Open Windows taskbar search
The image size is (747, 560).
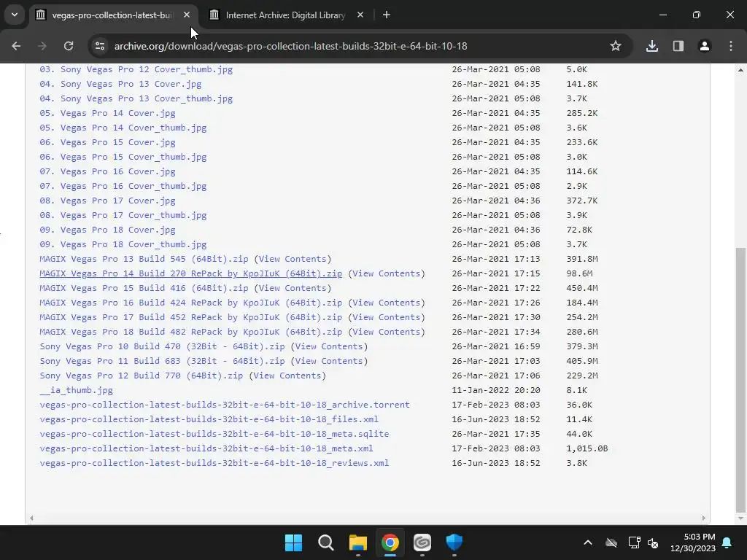(326, 542)
